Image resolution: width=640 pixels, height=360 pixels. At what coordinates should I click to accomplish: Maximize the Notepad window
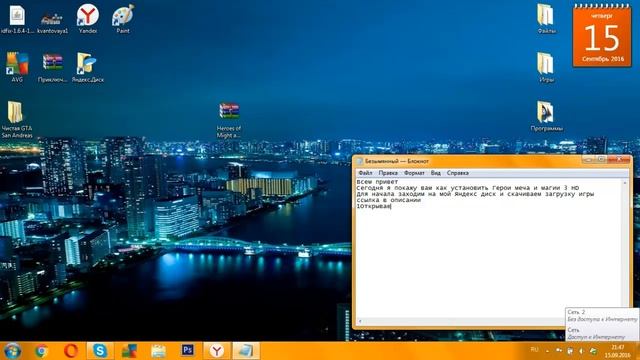click(601, 160)
